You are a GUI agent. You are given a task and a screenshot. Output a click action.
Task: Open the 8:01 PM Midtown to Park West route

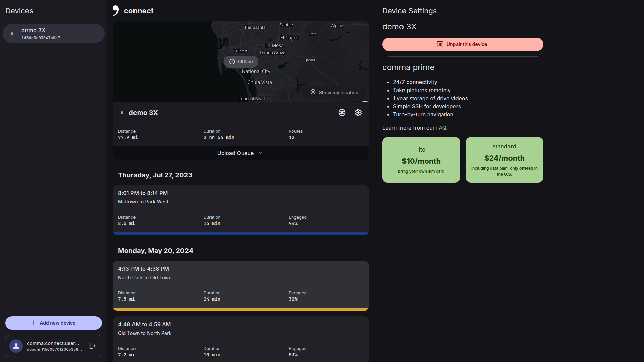[x=240, y=208]
